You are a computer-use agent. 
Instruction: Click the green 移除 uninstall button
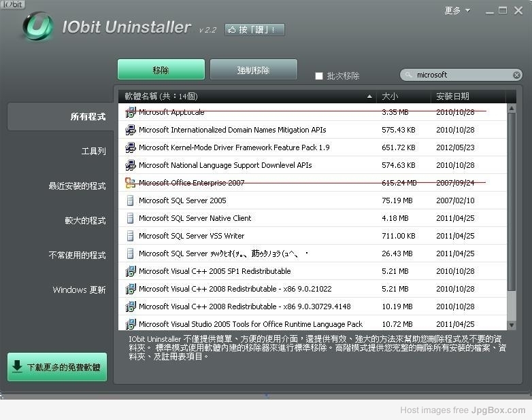161,70
